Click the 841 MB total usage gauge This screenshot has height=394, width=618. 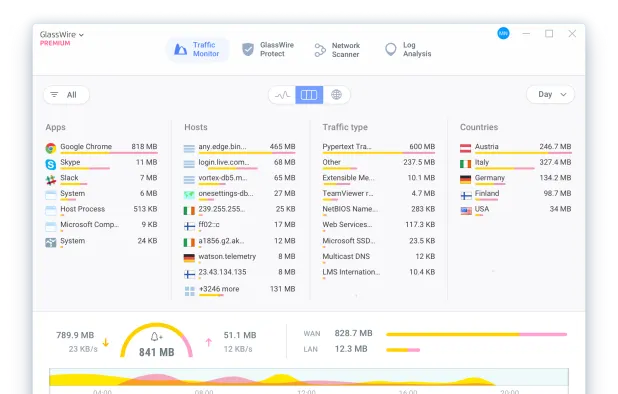[x=156, y=341]
